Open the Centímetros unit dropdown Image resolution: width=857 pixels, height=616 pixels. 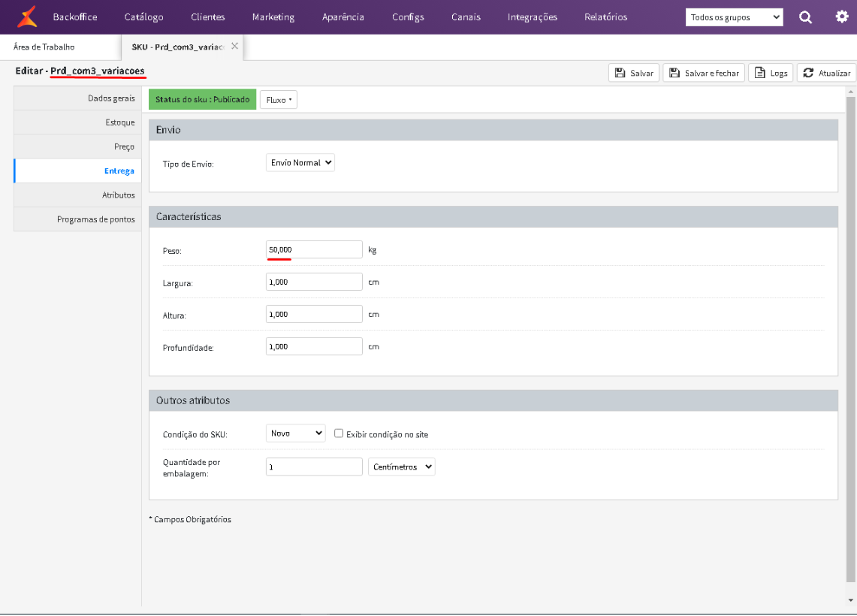pos(402,467)
